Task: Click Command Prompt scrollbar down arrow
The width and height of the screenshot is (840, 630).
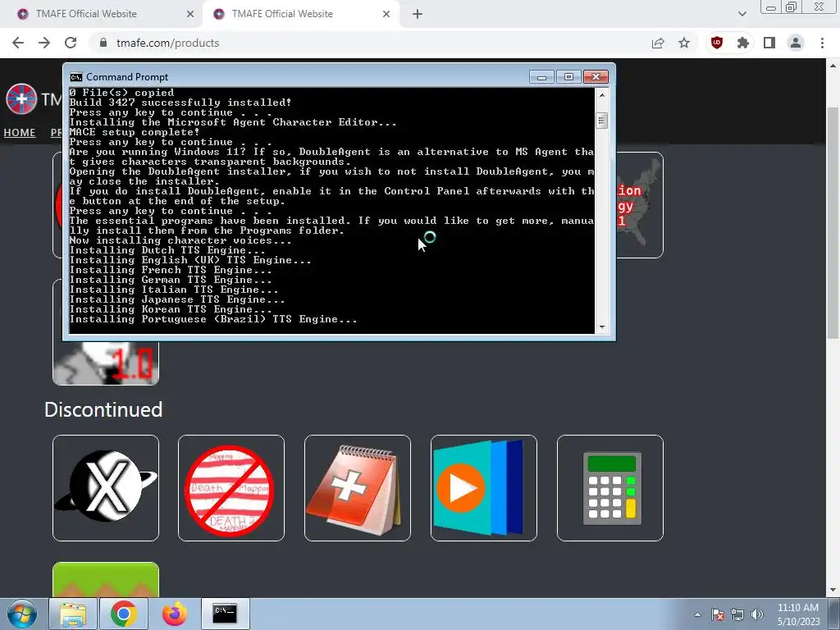Action: [602, 326]
